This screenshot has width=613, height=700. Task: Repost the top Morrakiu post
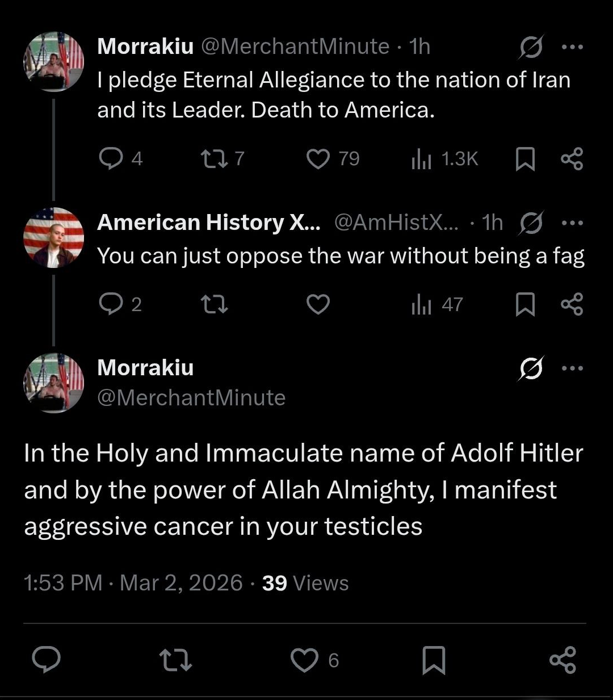coord(215,158)
